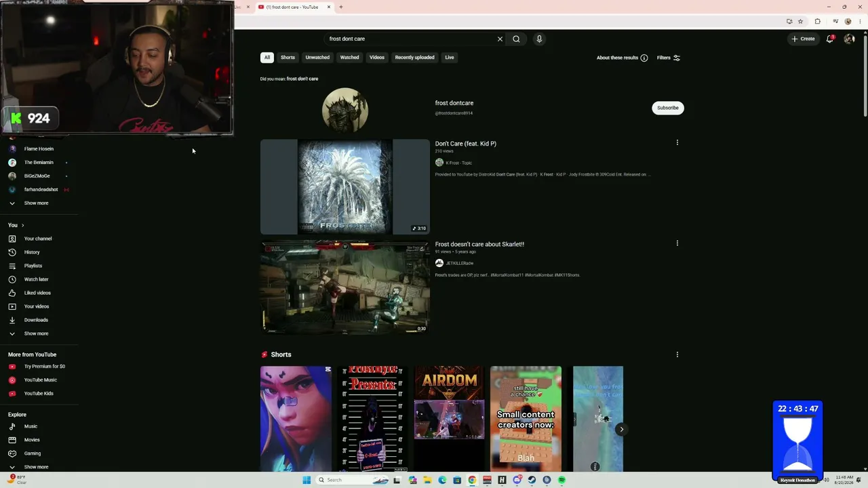Open the Chrome extensions puzzle icon

(x=817, y=21)
